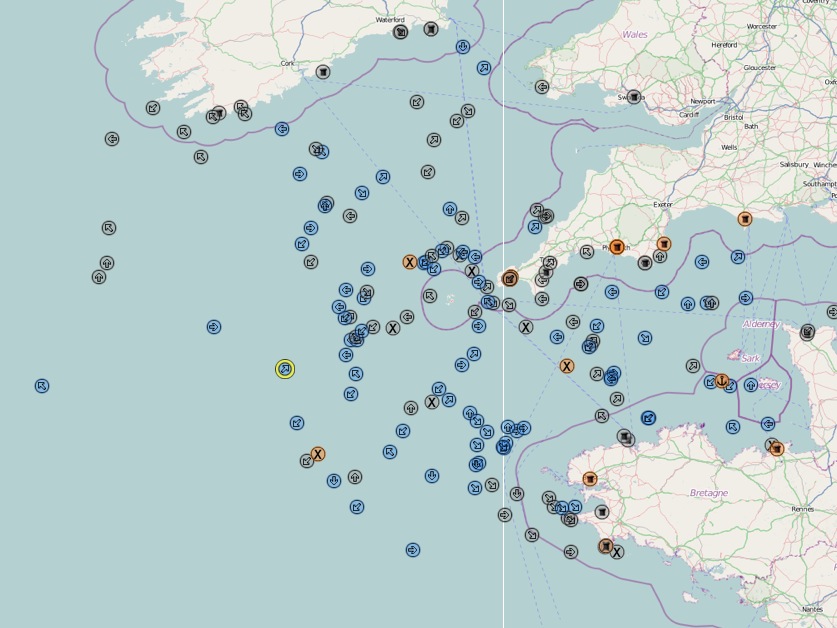This screenshot has width=837, height=628.
Task: Select the orange marker on the Exeter coastline
Action: [744, 219]
